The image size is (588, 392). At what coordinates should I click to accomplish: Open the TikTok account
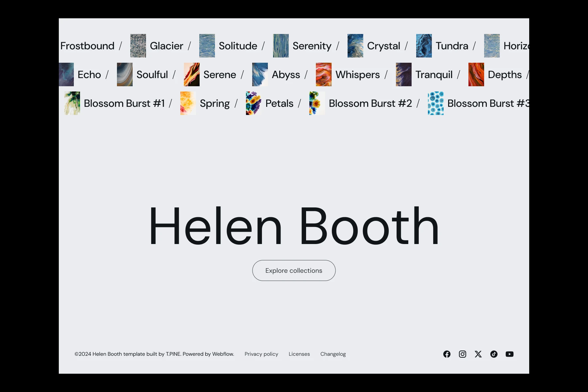494,354
